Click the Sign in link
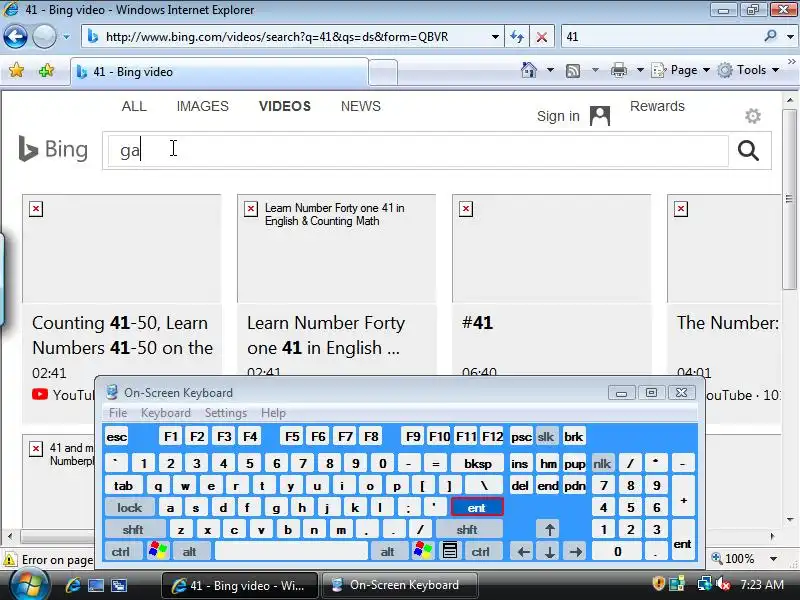 tap(558, 116)
